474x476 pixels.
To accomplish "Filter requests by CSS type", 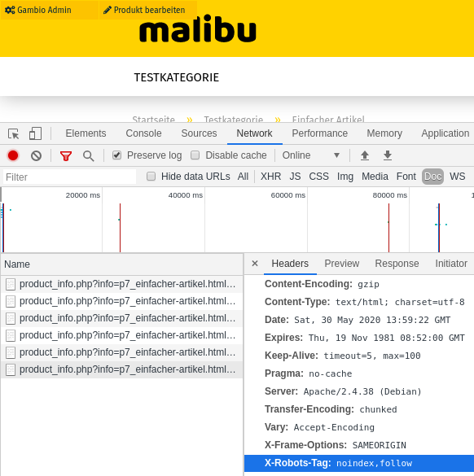I will (318, 177).
